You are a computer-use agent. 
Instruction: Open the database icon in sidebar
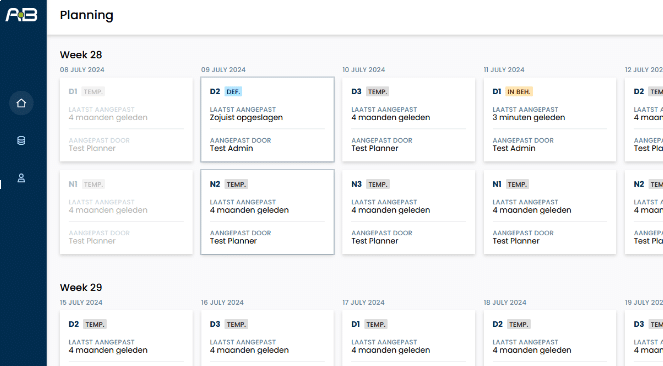[x=21, y=140]
